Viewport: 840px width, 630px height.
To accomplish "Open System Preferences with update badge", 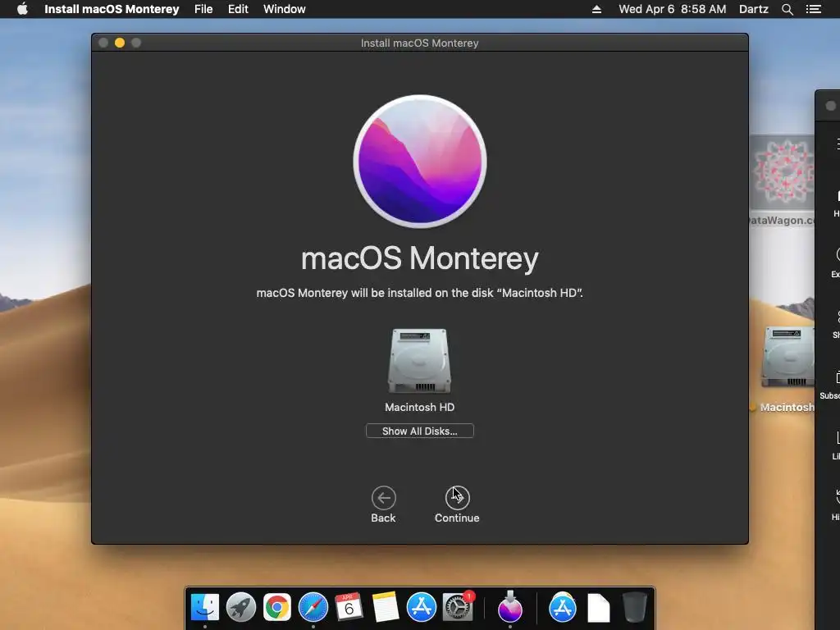I will pyautogui.click(x=458, y=608).
